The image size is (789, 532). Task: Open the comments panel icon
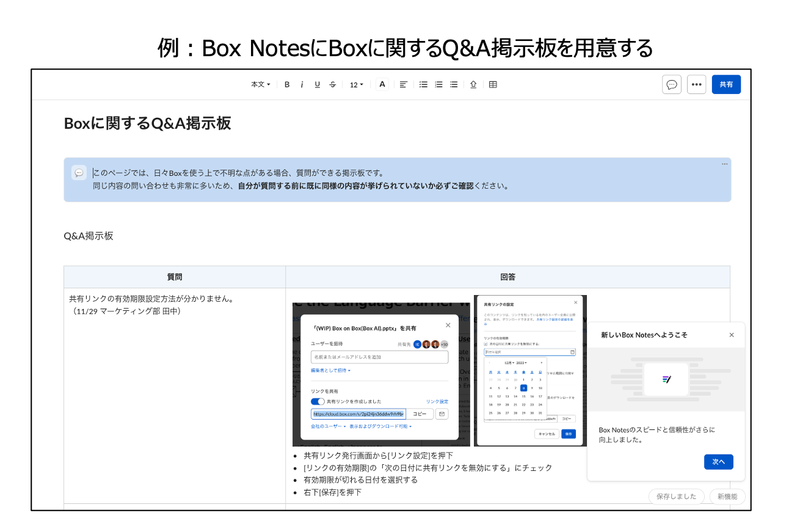pyautogui.click(x=672, y=85)
